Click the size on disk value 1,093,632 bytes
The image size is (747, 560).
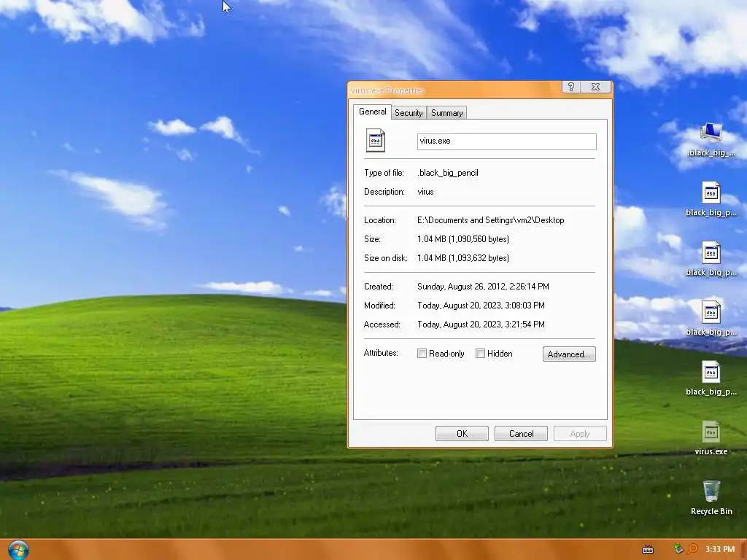tap(479, 258)
